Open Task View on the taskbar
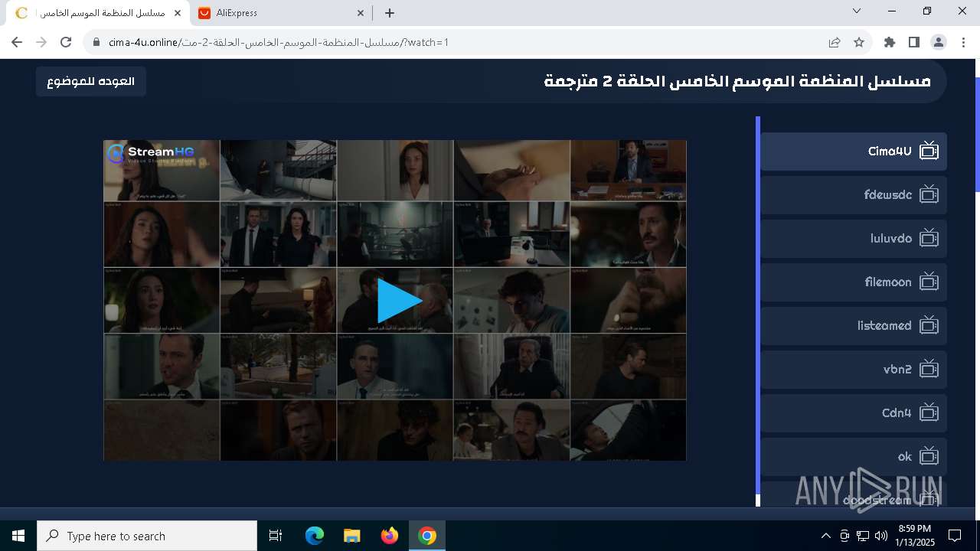980x551 pixels. (x=276, y=536)
